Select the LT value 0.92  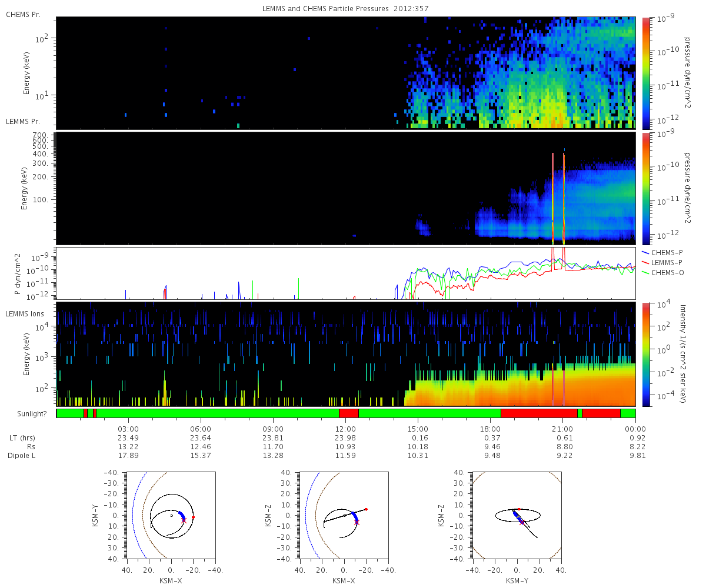(x=638, y=438)
